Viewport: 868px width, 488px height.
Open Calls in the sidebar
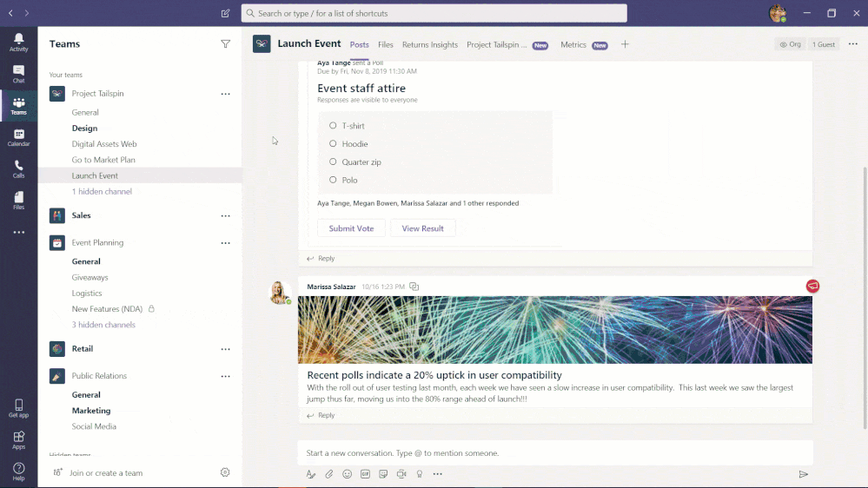click(18, 168)
